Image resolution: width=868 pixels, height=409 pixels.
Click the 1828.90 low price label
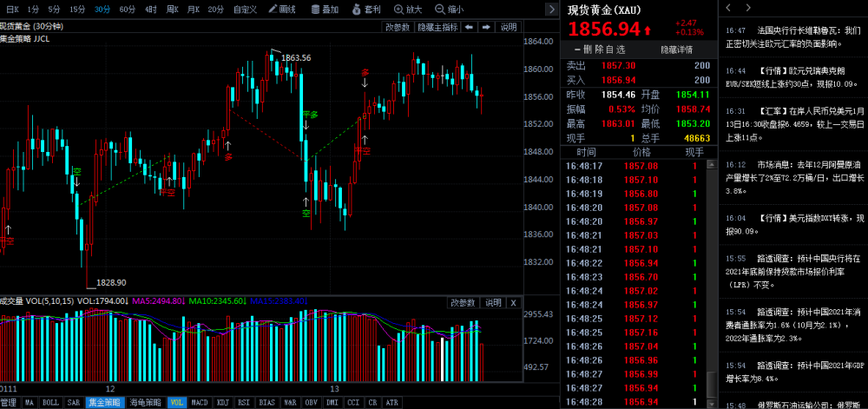click(111, 282)
